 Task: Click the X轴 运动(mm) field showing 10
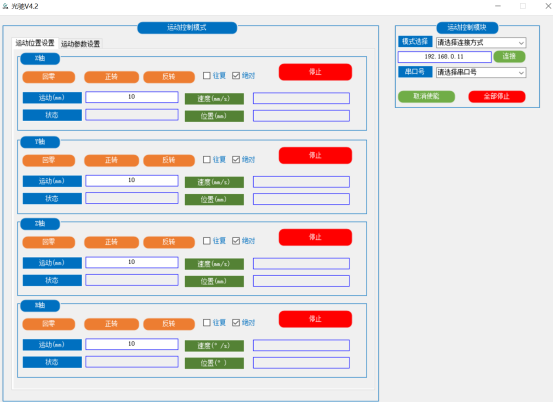[x=132, y=97]
